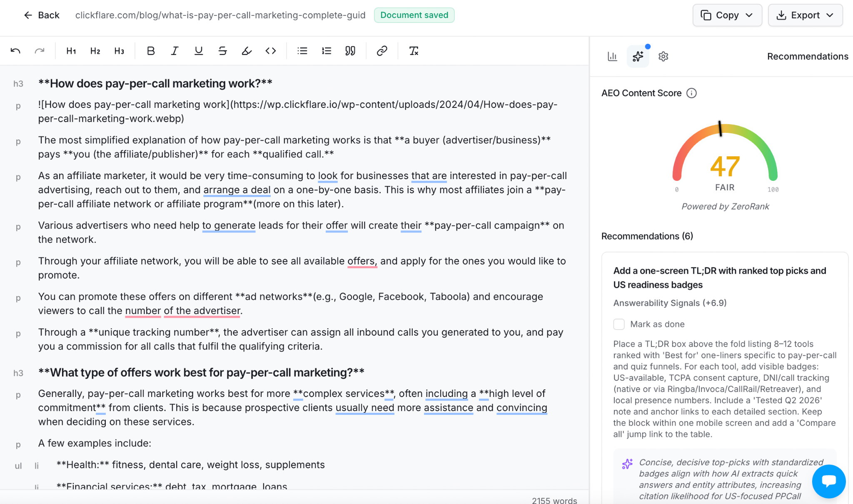Toggle bold text formatting
Viewport: 853px width, 504px height.
click(151, 51)
